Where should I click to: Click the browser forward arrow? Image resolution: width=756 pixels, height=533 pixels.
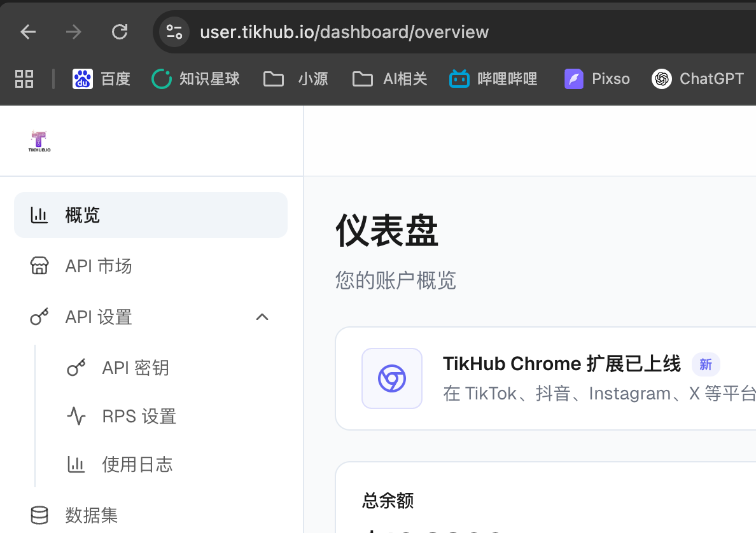(74, 32)
